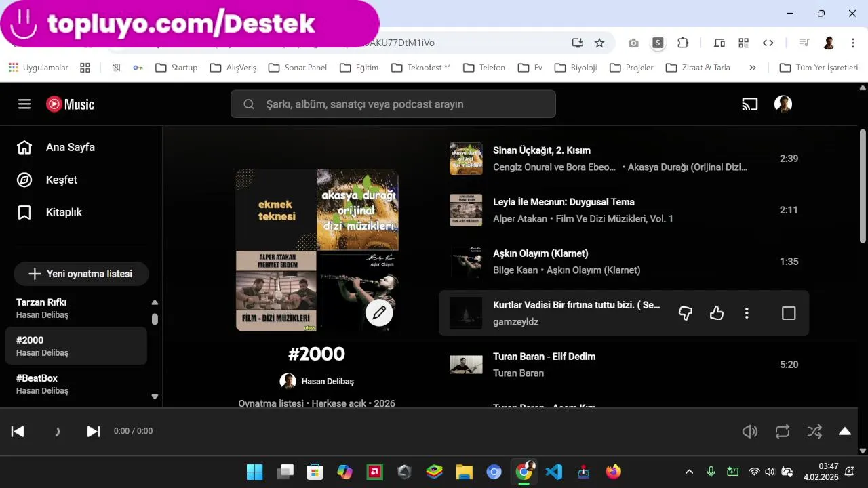This screenshot has height=488, width=868.
Task: Dislike Kurtlar Vadisi track
Action: [x=686, y=313]
